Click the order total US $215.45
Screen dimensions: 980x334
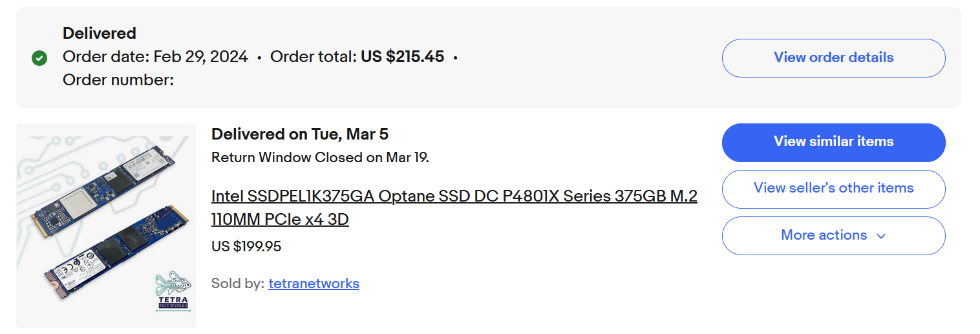(x=402, y=57)
